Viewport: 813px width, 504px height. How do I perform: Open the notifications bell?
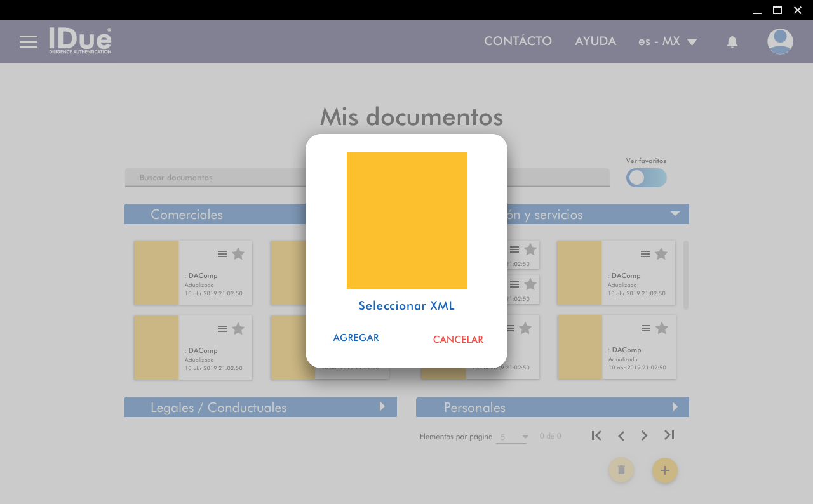732,42
